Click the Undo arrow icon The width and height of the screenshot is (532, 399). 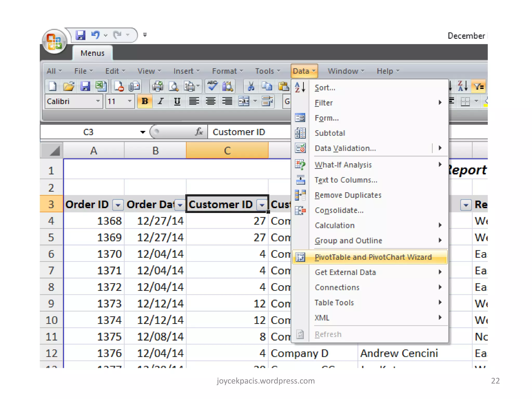coord(95,35)
